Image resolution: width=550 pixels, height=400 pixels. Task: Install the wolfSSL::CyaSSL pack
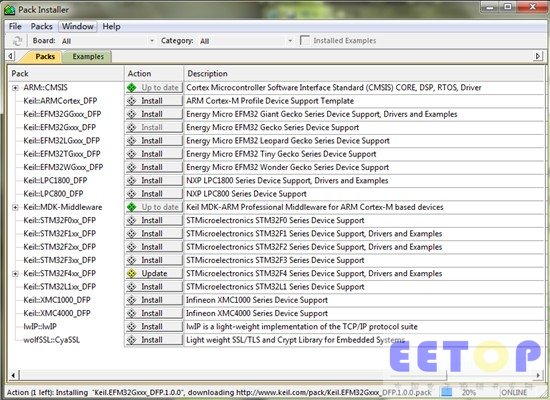pyautogui.click(x=154, y=340)
